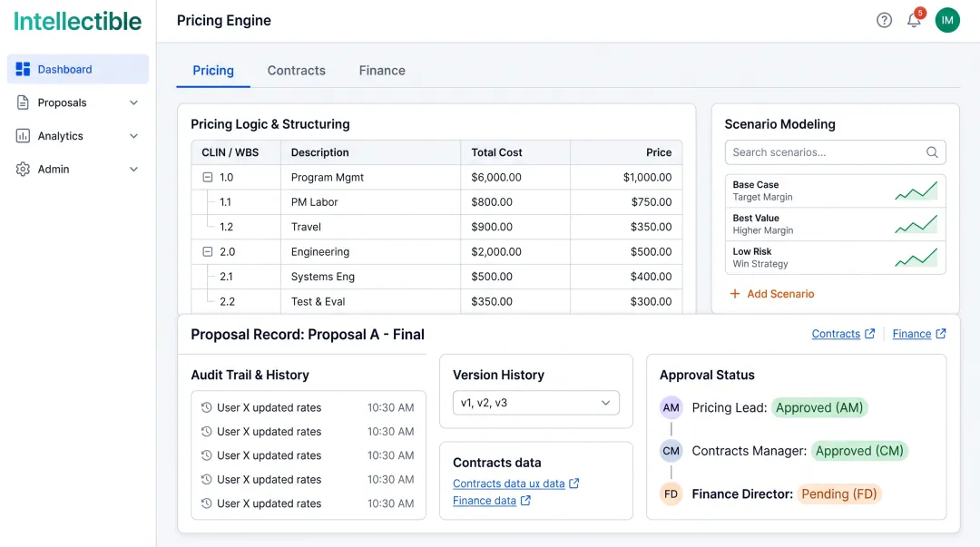Viewport: 980px width, 547px height.
Task: Click the Pending (FD) status badge
Action: coord(839,493)
